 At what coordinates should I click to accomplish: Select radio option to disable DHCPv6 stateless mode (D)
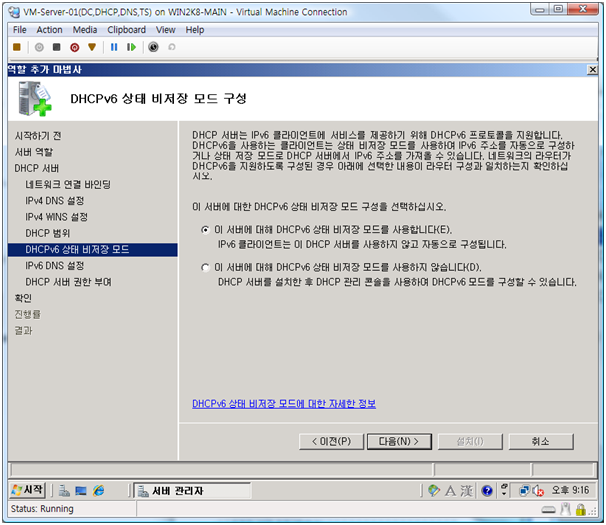[205, 267]
